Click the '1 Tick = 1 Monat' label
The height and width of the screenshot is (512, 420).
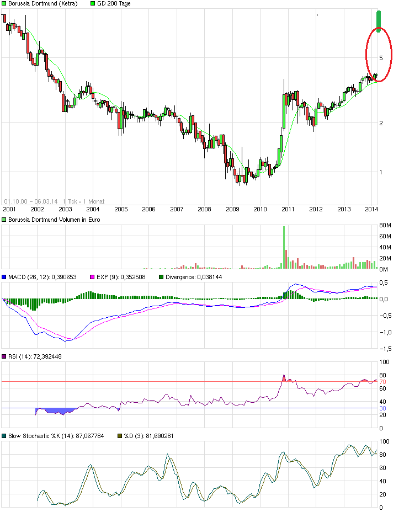click(x=83, y=201)
